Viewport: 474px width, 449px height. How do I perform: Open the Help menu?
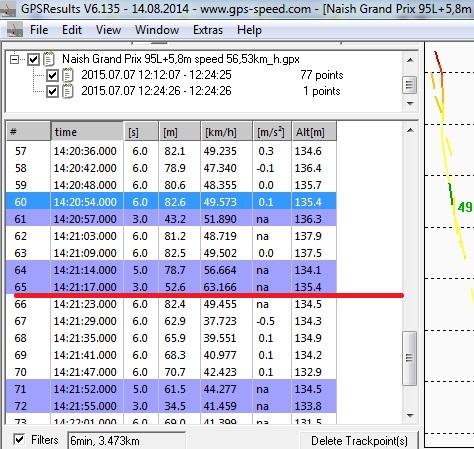[249, 30]
